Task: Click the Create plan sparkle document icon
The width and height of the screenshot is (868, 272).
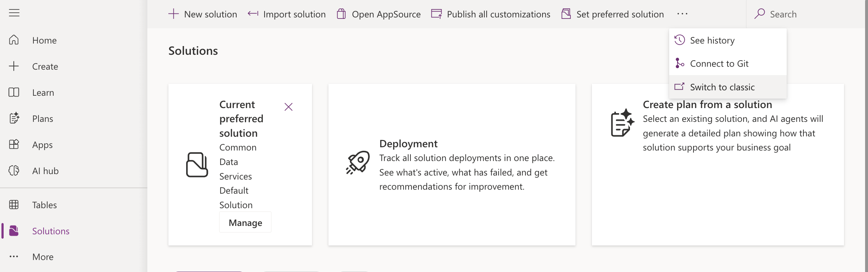Action: (x=623, y=123)
